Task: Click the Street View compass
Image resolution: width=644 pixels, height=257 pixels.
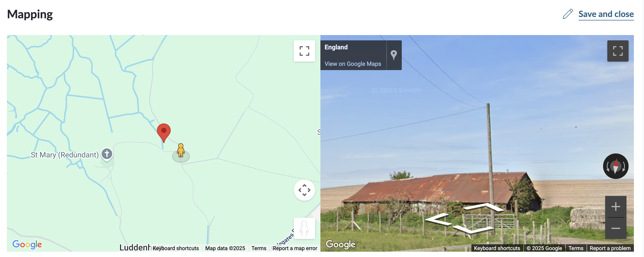Action: tap(616, 166)
